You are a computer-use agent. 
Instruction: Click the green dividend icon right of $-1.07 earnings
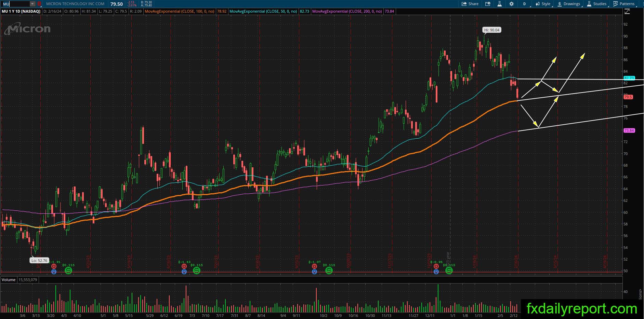tap(329, 271)
